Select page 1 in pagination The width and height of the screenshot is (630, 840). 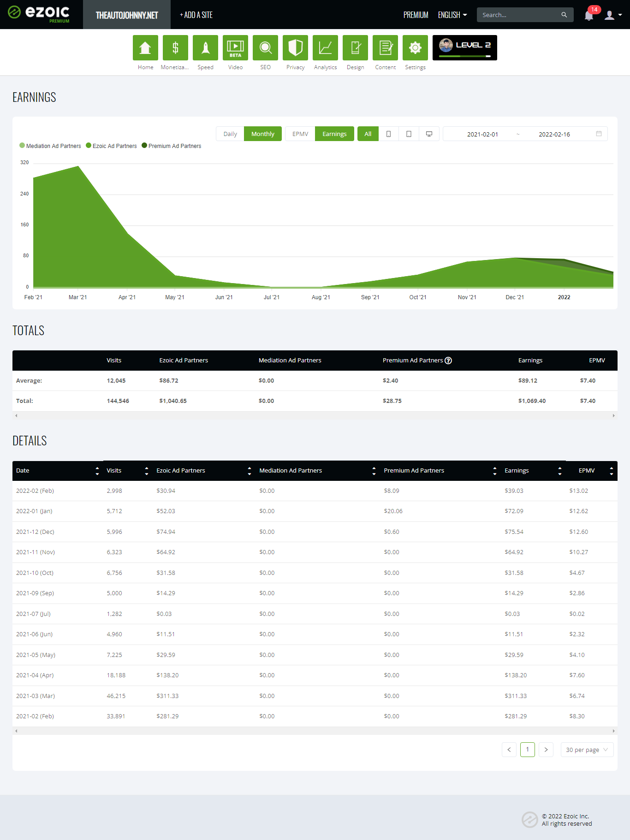[x=528, y=750]
